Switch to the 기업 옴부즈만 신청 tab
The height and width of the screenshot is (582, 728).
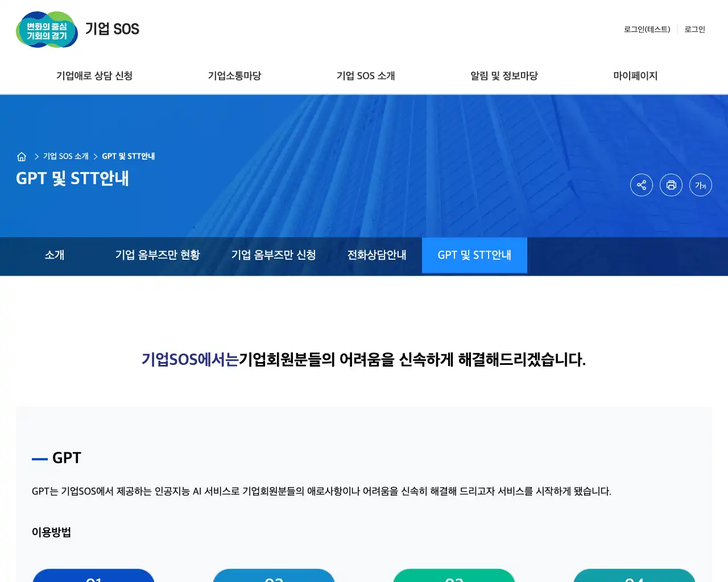(274, 255)
